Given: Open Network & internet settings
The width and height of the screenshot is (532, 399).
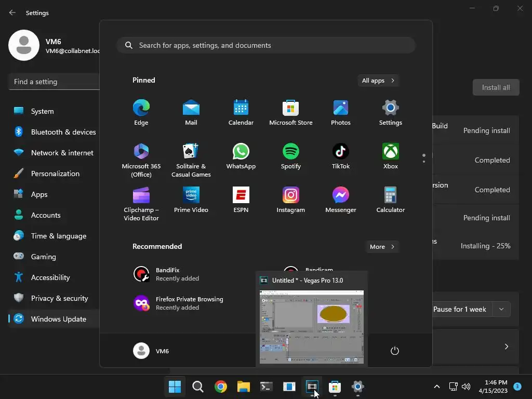Looking at the screenshot, I should point(54,153).
